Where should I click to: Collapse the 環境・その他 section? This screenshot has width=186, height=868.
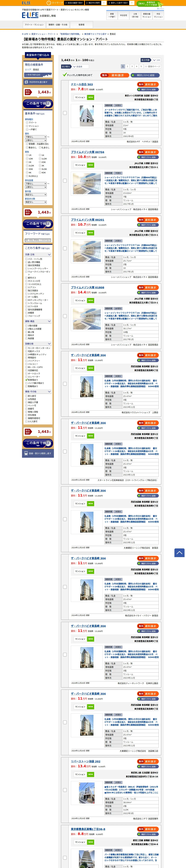[x=38, y=392]
